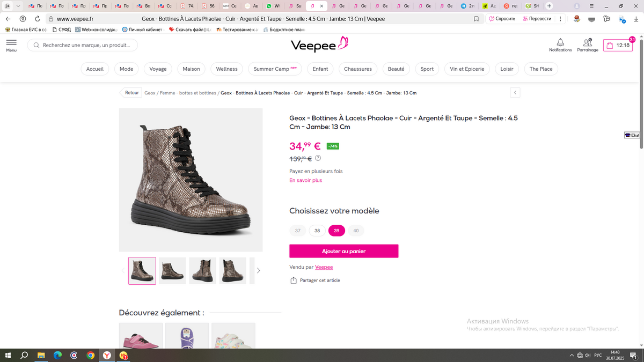Viewport: 644px width, 362px height.
Task: Expand the tab group dropdown beside 24
Action: pyautogui.click(x=18, y=6)
